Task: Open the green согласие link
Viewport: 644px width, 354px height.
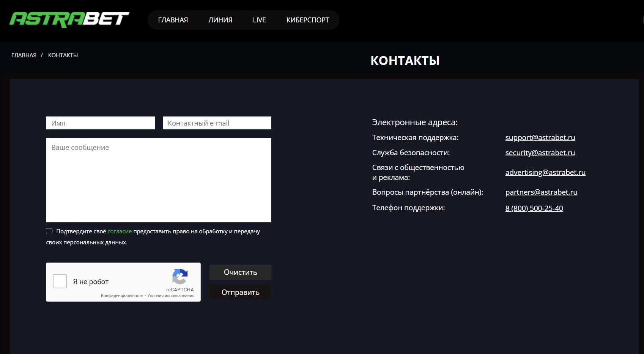Action: [120, 231]
